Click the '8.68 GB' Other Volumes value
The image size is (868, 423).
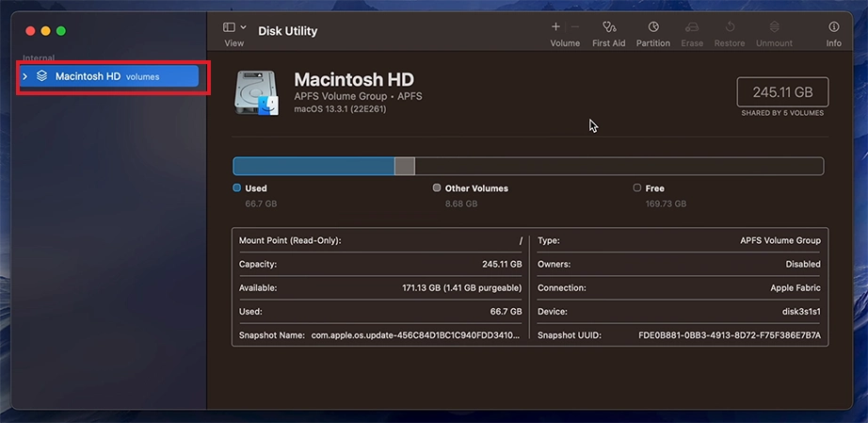(461, 203)
